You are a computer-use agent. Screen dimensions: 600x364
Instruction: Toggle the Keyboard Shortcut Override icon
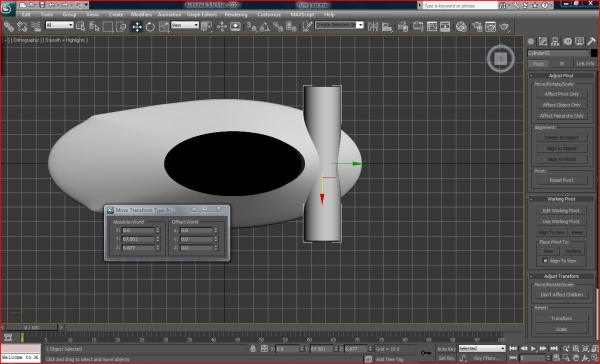[235, 26]
